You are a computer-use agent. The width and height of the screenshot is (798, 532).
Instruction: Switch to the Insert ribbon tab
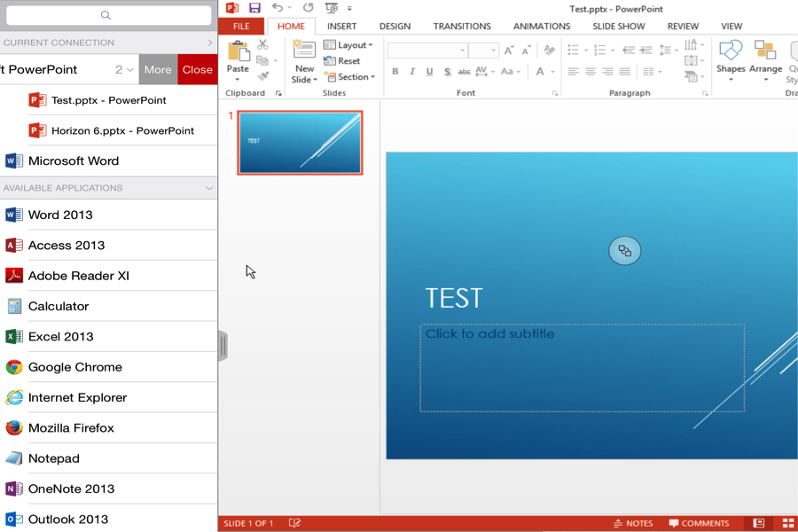click(341, 27)
